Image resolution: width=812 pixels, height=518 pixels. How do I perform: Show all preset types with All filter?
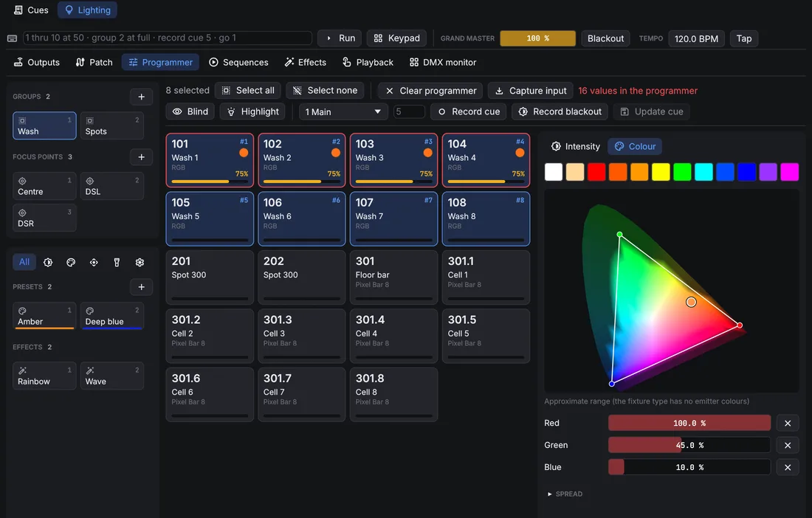point(24,262)
